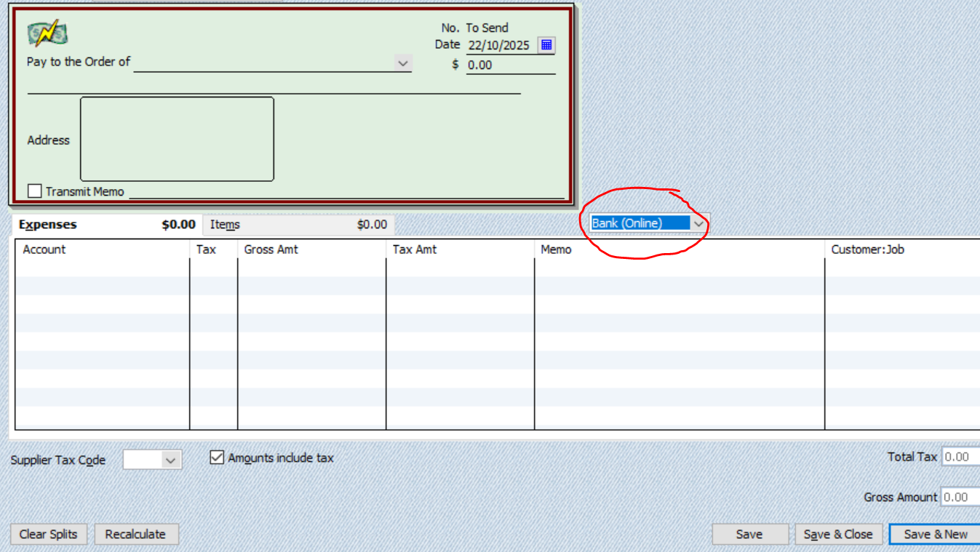This screenshot has width=980, height=552.
Task: Click the Date field showing 22/10/2025
Action: pyautogui.click(x=500, y=45)
